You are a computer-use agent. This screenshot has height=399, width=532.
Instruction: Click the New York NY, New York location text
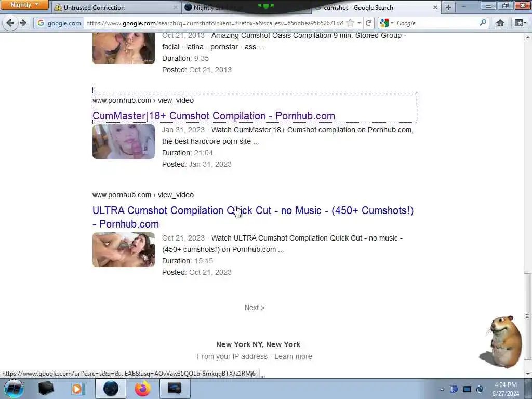click(x=258, y=344)
